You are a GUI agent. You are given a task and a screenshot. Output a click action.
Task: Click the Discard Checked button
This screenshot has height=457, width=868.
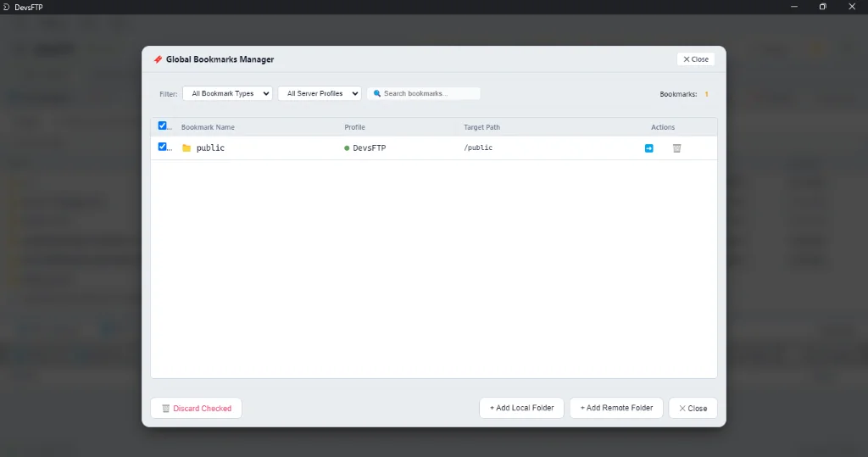pyautogui.click(x=196, y=409)
